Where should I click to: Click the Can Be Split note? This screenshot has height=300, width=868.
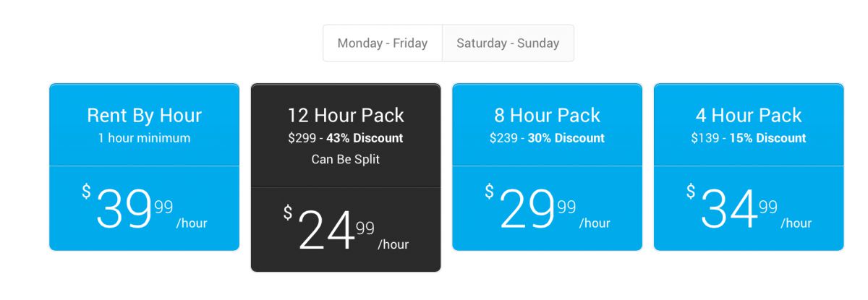pyautogui.click(x=346, y=160)
